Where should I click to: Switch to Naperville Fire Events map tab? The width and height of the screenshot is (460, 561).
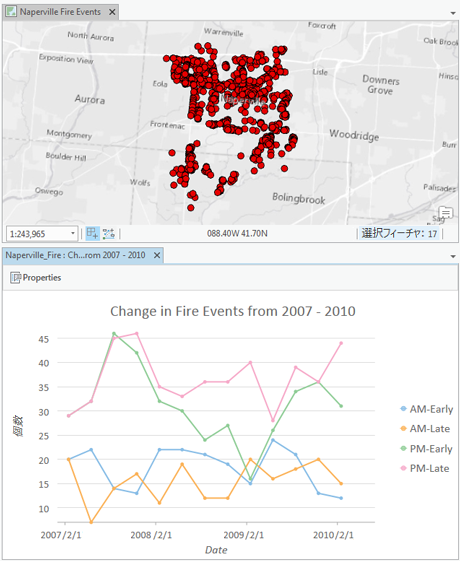60,12
